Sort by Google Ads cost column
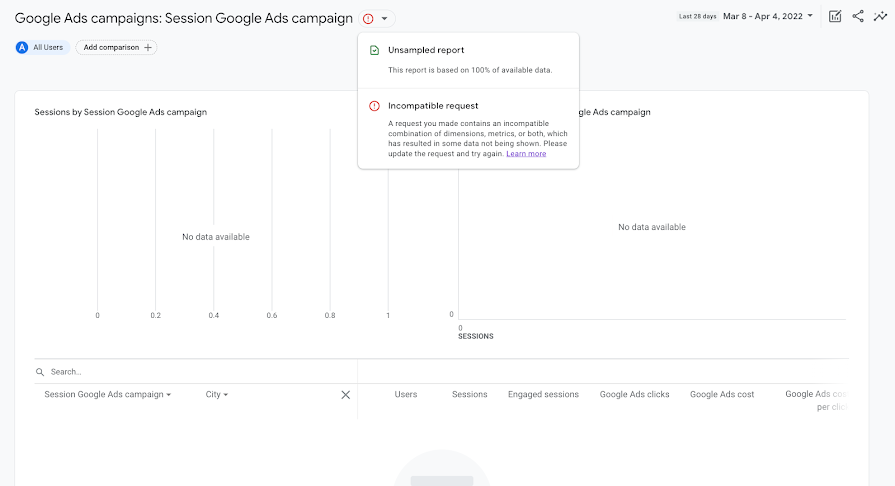895x486 pixels. coord(722,395)
